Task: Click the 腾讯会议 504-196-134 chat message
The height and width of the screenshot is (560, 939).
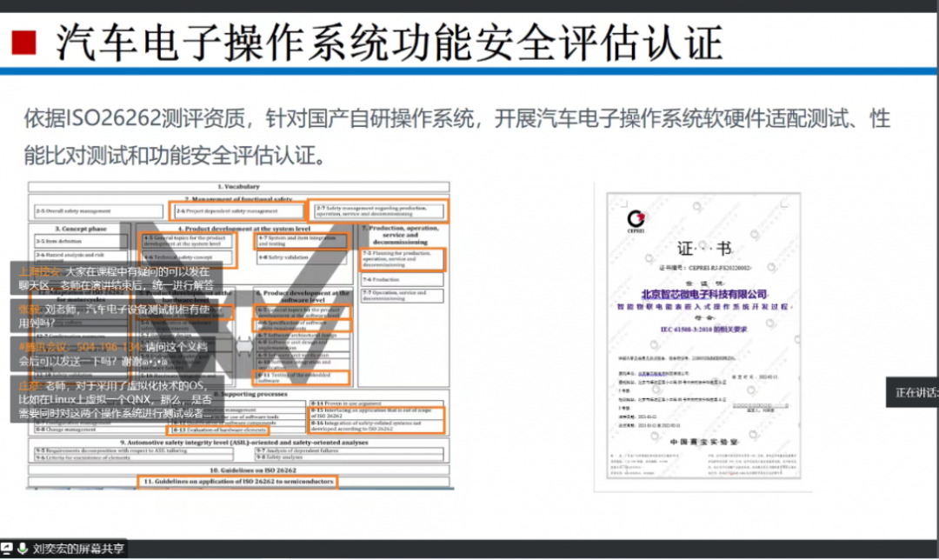Action: (x=113, y=353)
